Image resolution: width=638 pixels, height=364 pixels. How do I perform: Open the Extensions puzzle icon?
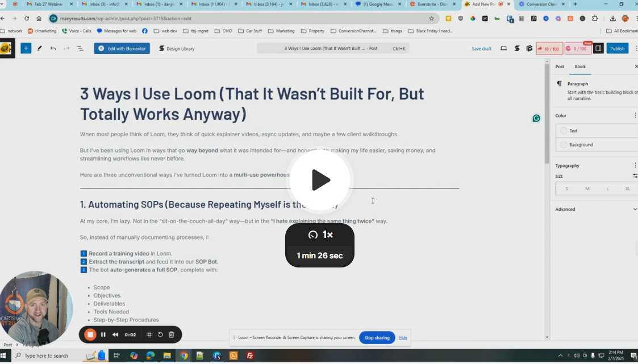pyautogui.click(x=595, y=18)
